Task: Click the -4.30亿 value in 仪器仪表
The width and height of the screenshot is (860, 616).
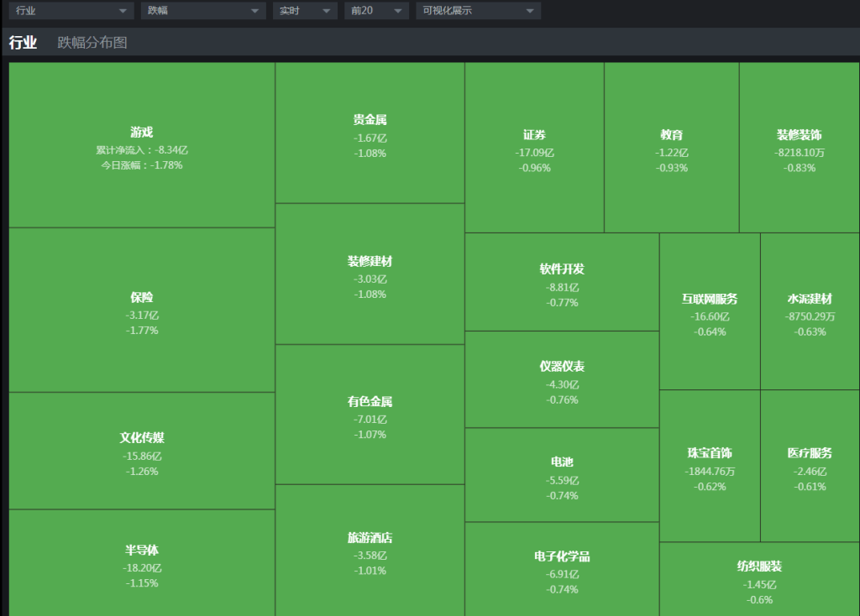Action: (x=562, y=384)
